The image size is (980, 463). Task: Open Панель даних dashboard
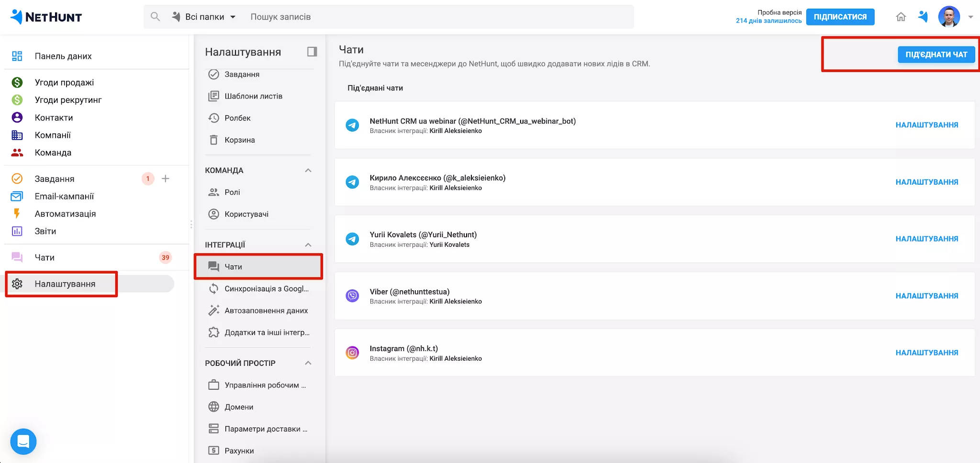pyautogui.click(x=63, y=56)
